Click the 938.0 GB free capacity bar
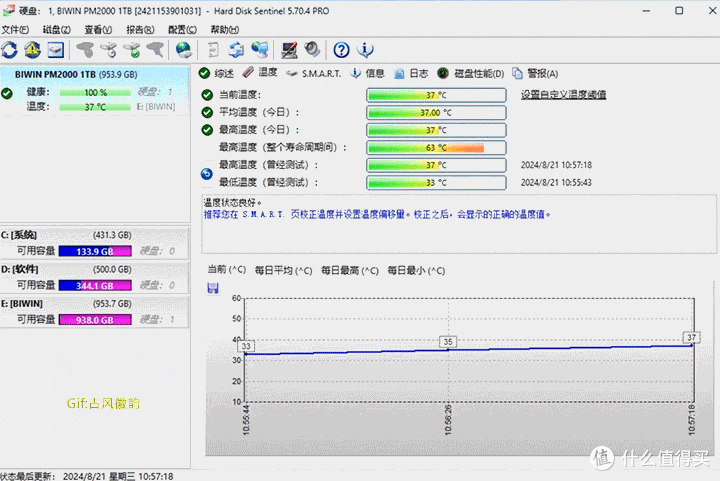This screenshot has height=481, width=720. click(x=95, y=320)
